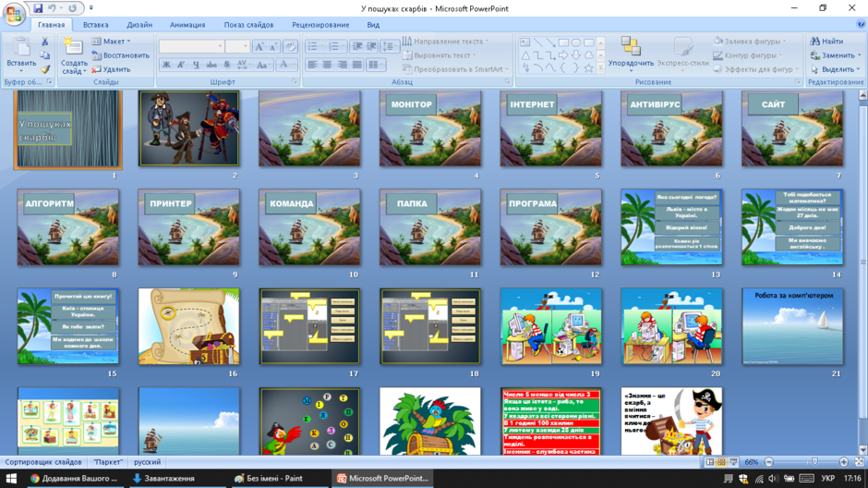Choose the right arrow shape

[563, 55]
